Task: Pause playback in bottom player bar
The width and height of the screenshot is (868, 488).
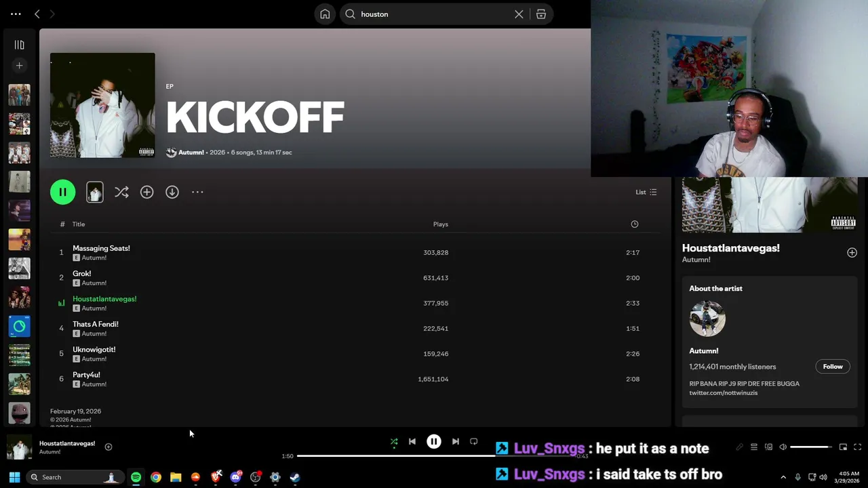Action: pyautogui.click(x=434, y=441)
